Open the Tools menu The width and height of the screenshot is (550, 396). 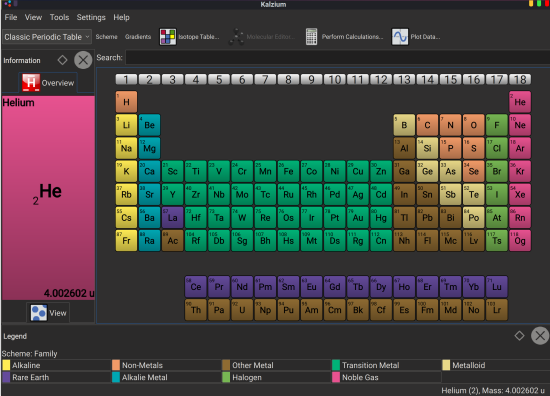[x=59, y=17]
